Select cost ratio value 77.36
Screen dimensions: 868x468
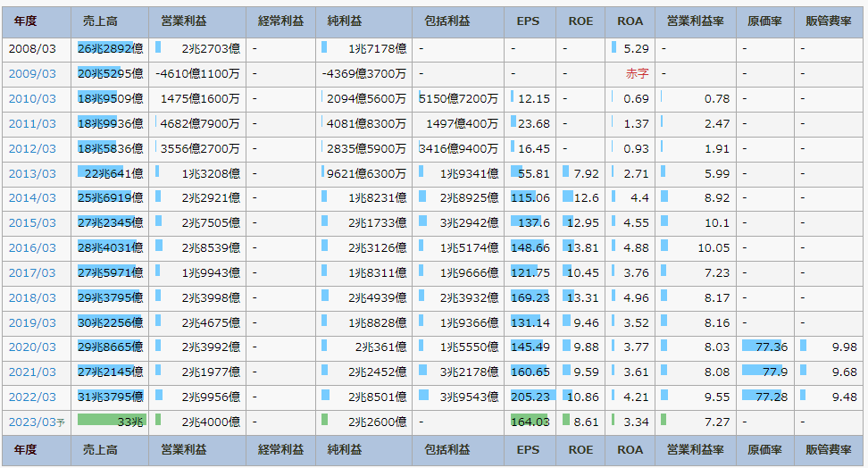pyautogui.click(x=772, y=347)
